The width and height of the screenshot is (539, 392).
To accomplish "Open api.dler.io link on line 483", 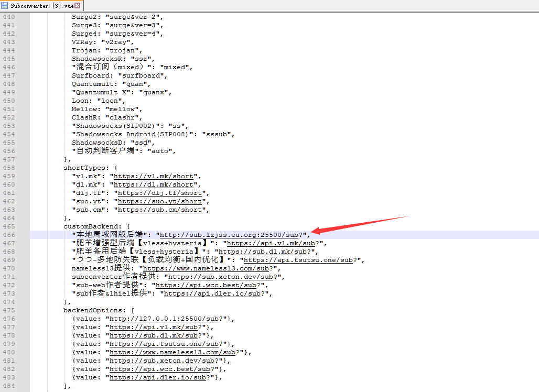I will (x=157, y=377).
